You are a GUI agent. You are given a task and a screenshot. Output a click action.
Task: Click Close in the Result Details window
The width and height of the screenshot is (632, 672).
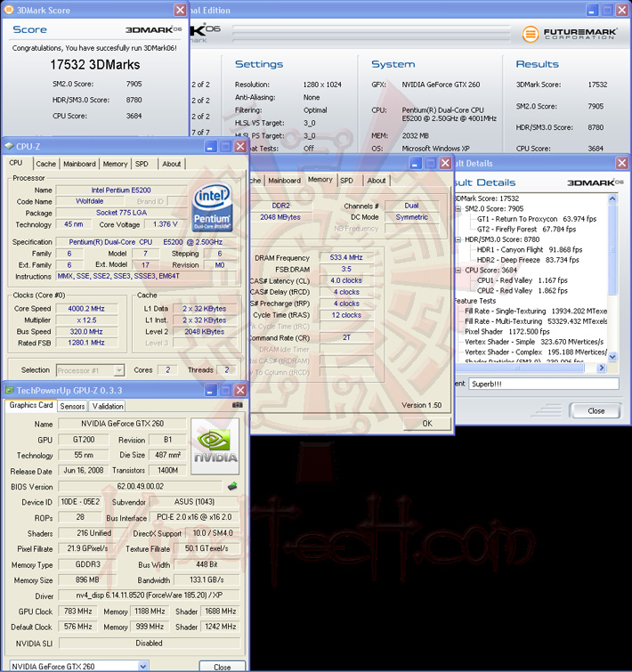click(596, 410)
